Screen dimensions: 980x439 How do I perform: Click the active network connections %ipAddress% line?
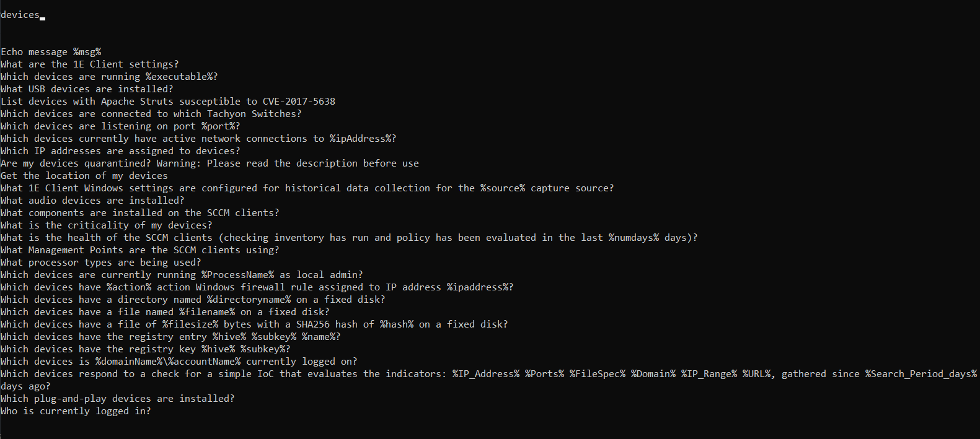point(198,139)
